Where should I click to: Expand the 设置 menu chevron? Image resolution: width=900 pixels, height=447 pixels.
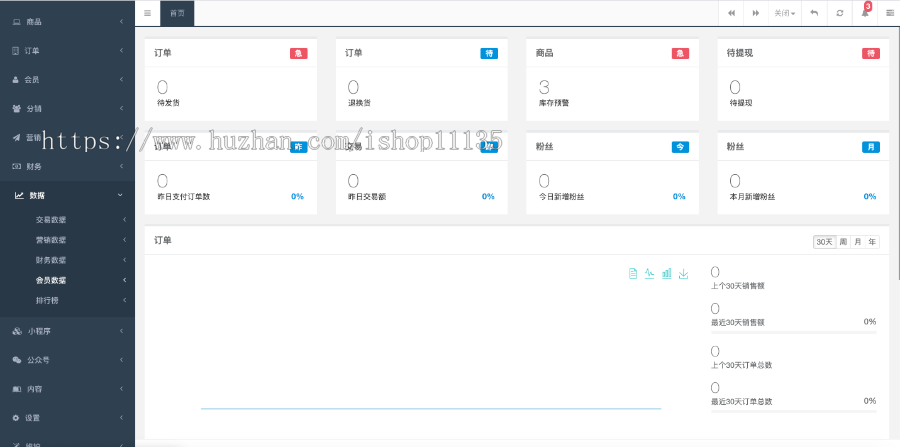[121, 418]
